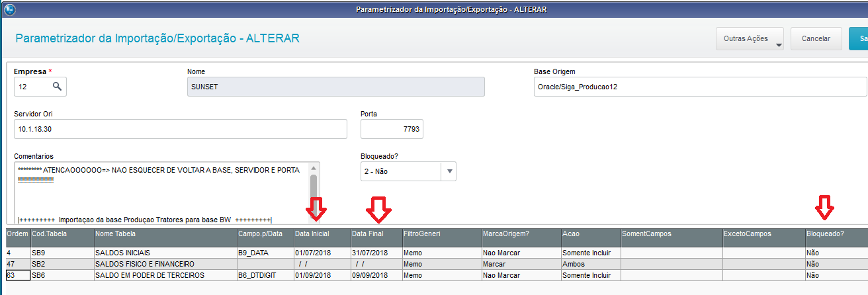Expand the Bloqueado? combo box

pyautogui.click(x=449, y=171)
